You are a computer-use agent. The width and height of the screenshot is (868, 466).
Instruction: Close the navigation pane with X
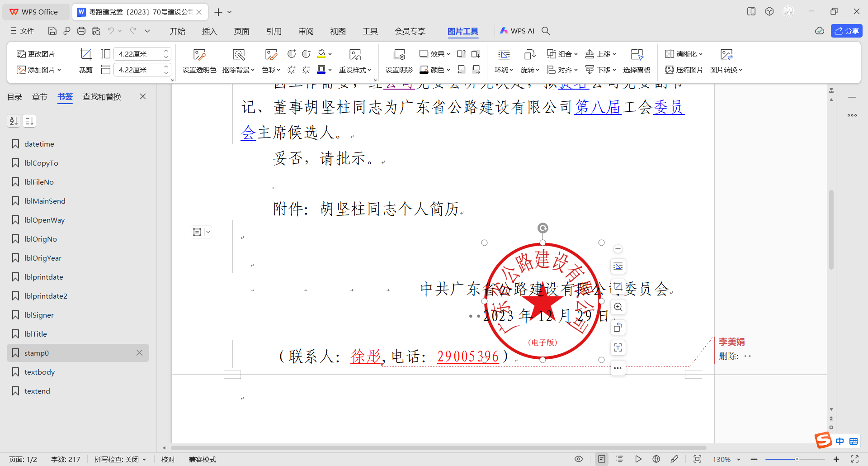pyautogui.click(x=143, y=96)
